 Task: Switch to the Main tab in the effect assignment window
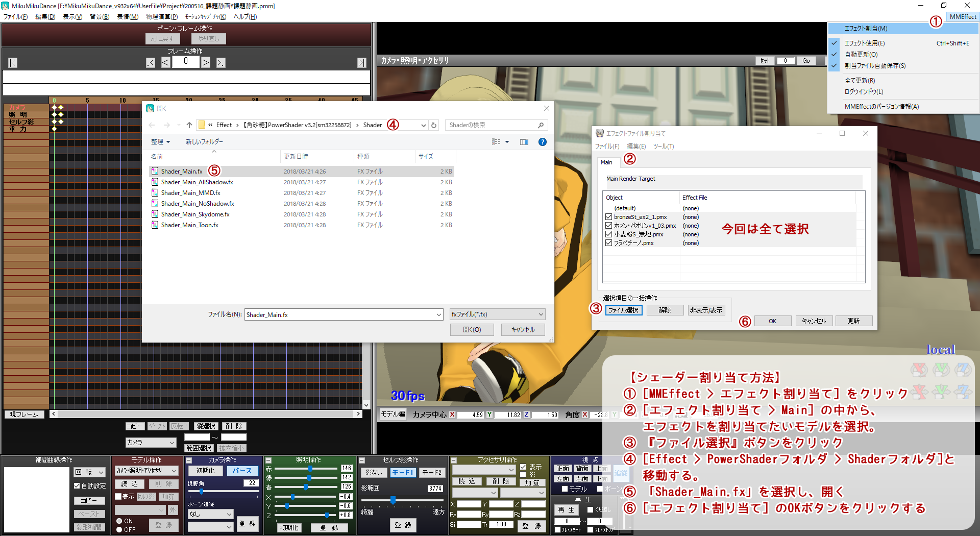click(x=607, y=162)
